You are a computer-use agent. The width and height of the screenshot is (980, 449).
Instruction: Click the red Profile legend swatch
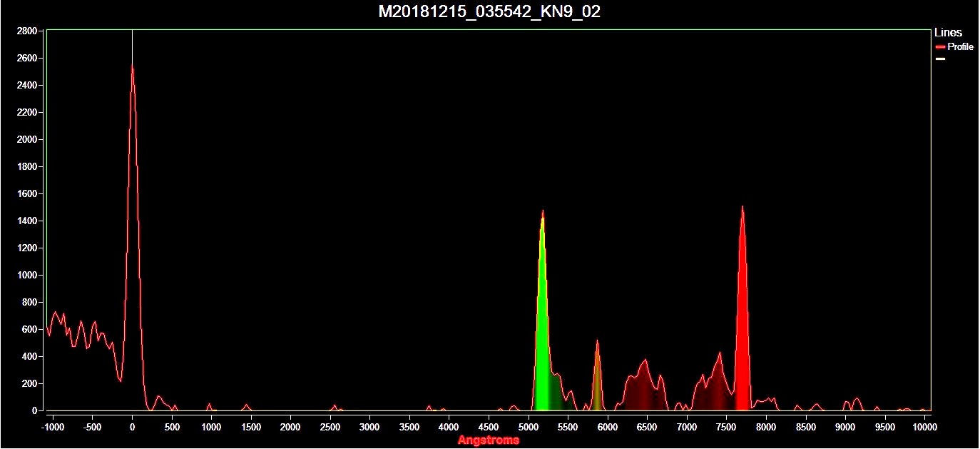(940, 47)
